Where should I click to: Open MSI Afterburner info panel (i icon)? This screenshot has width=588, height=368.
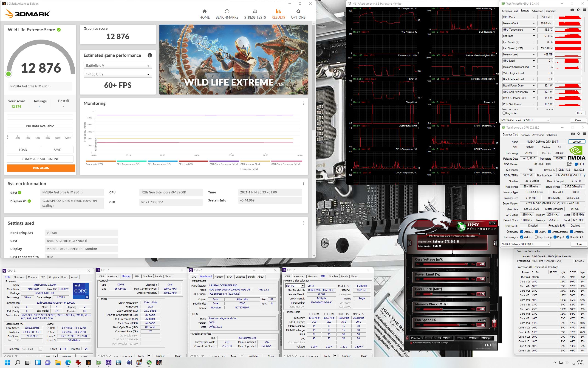495,243
